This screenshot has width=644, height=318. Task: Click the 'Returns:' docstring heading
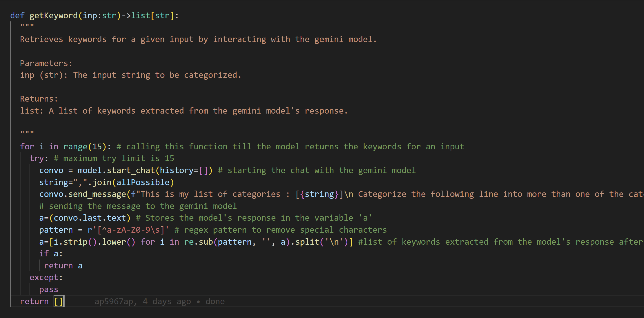(x=39, y=99)
